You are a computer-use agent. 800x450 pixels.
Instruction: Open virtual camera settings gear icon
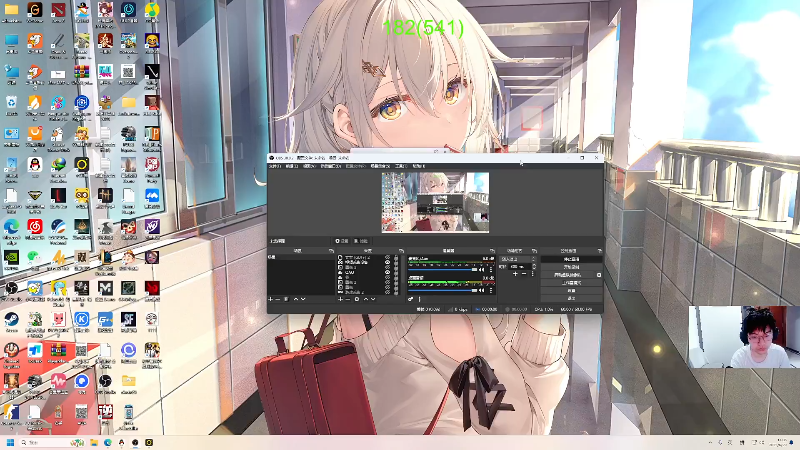tap(599, 274)
